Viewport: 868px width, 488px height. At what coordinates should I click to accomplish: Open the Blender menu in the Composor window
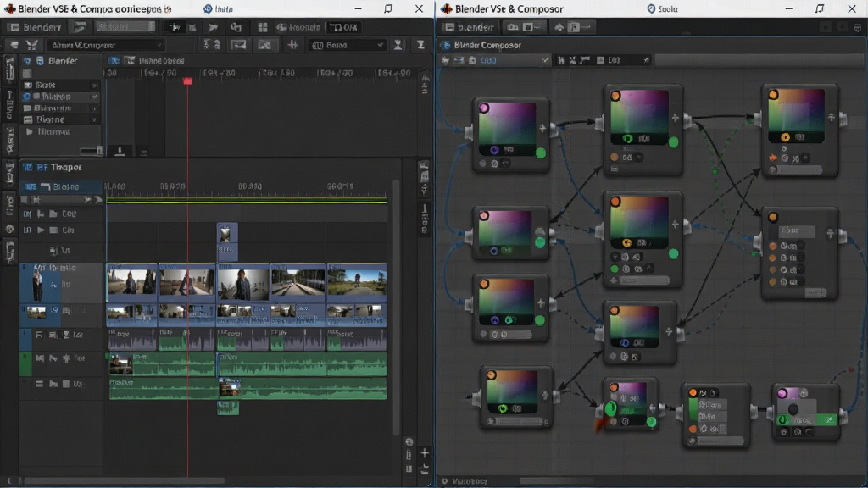click(x=470, y=26)
